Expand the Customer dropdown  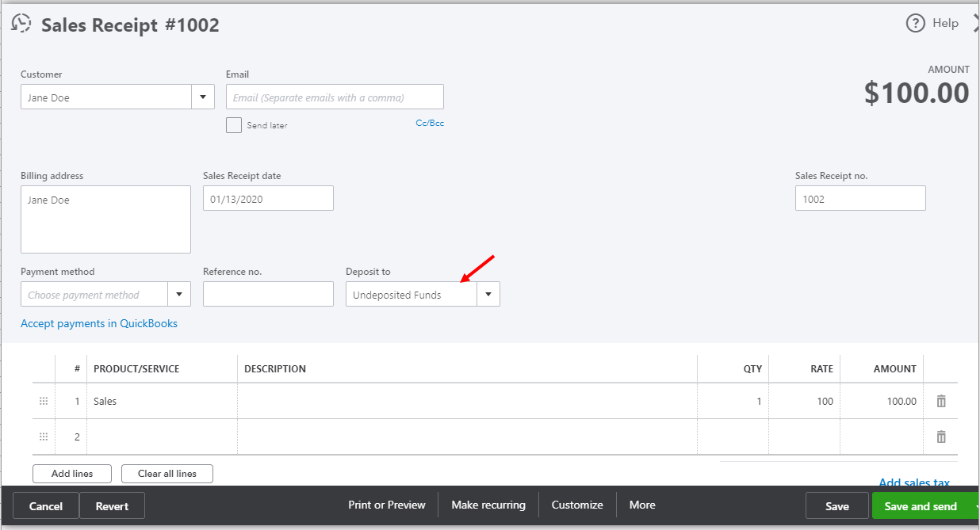(x=202, y=97)
